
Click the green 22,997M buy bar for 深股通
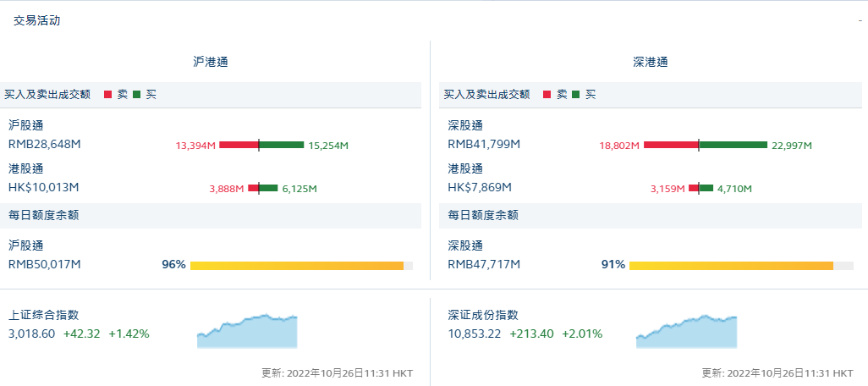tap(733, 145)
